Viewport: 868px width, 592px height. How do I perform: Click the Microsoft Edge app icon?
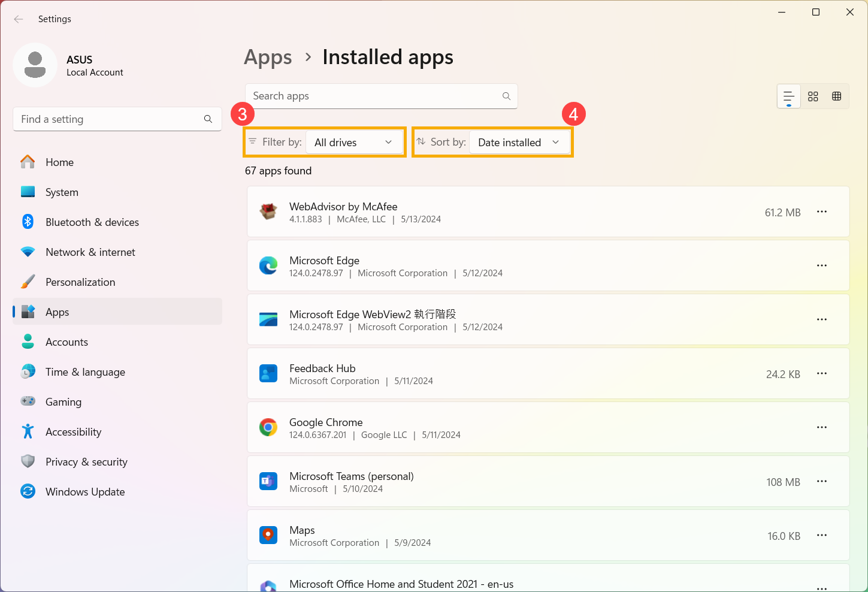click(268, 265)
